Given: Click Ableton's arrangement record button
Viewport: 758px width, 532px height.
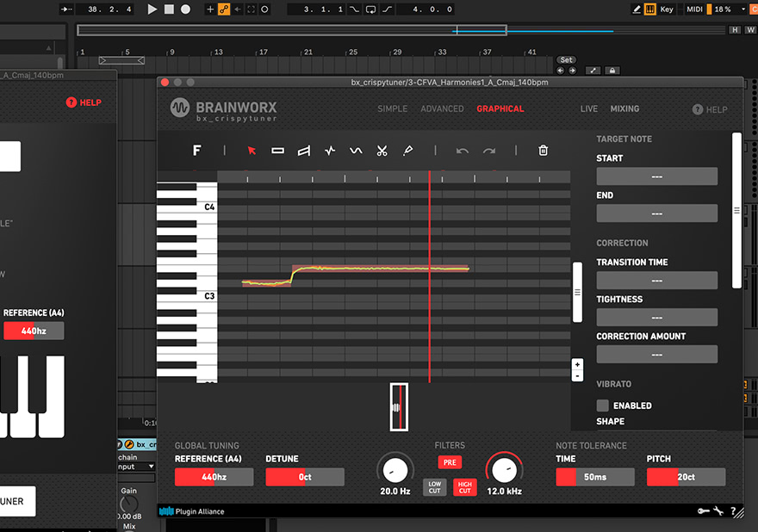Looking at the screenshot, I should tap(186, 9).
